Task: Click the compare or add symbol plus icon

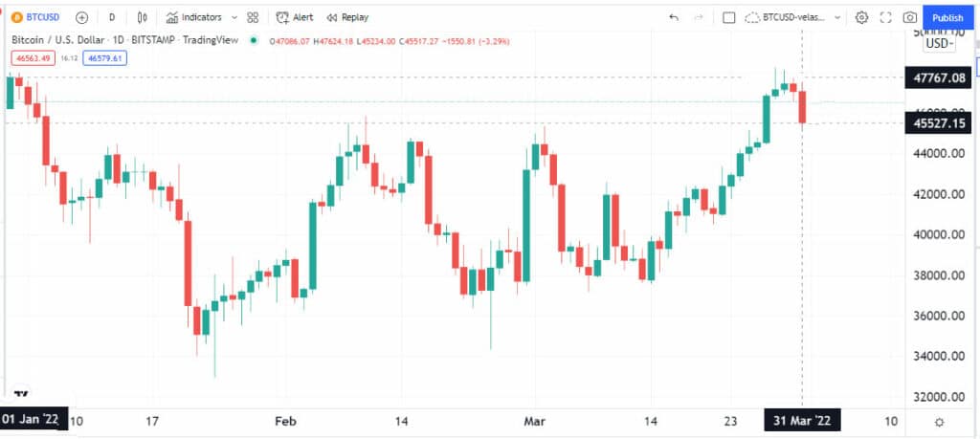Action: click(x=82, y=17)
